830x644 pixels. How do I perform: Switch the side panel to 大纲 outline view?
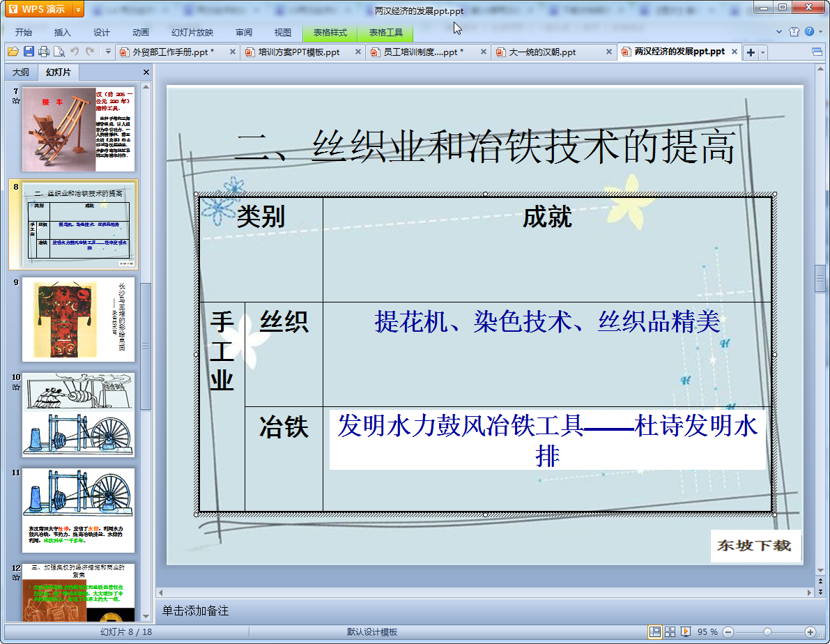click(21, 72)
